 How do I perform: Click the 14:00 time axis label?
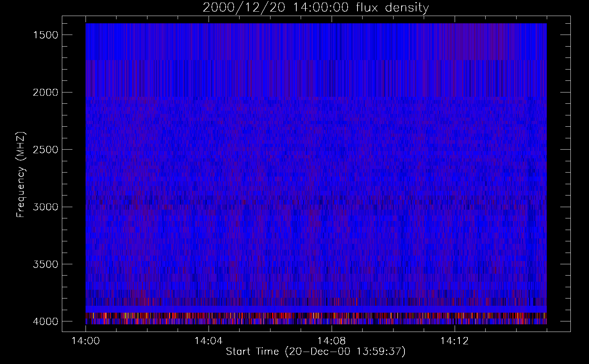click(86, 341)
